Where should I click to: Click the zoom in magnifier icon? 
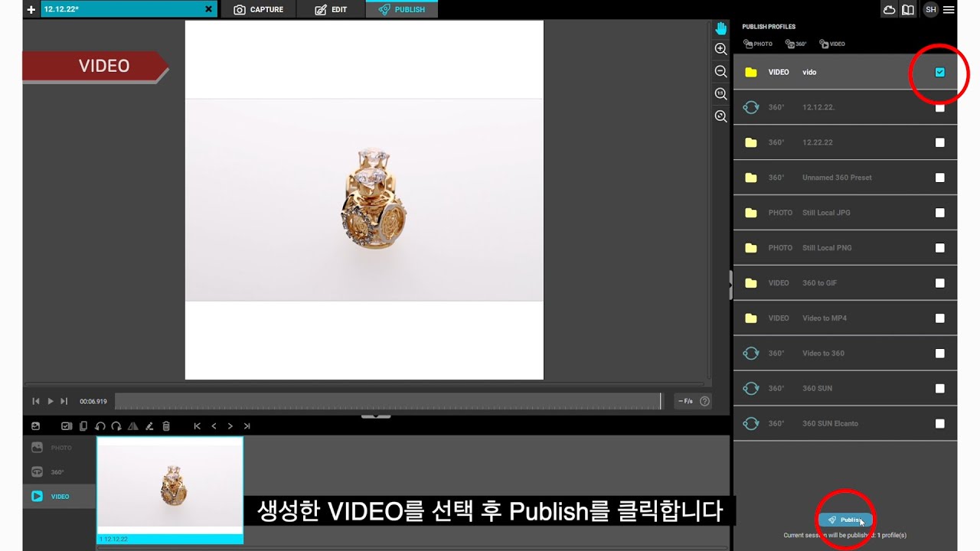coord(720,49)
